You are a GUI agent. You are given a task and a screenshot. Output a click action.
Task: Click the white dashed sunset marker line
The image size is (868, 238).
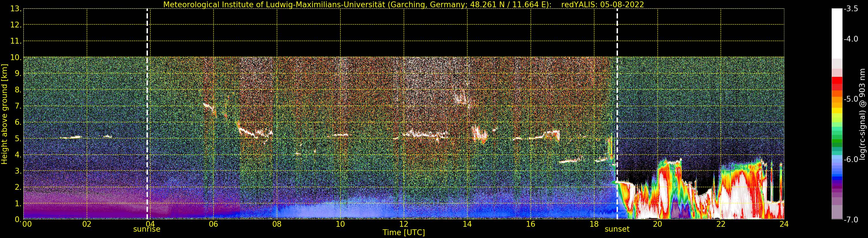pyautogui.click(x=617, y=114)
